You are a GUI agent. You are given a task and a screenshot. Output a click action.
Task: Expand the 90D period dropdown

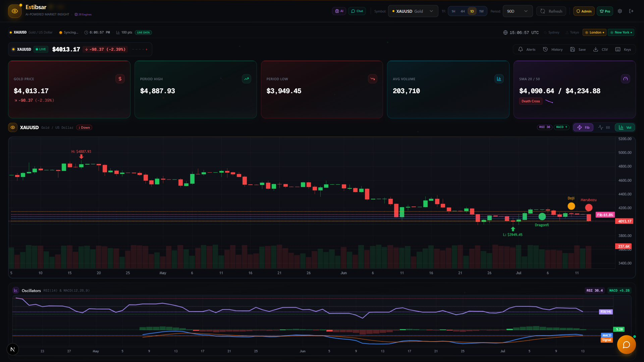click(x=518, y=11)
